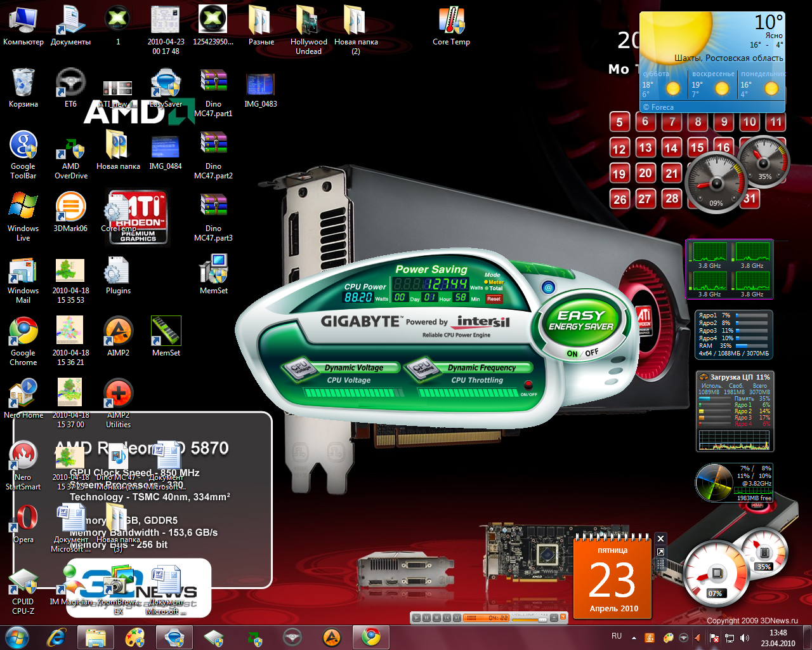812x650 pixels.
Task: Select Meter mode in Power Saving
Action: pyautogui.click(x=494, y=282)
